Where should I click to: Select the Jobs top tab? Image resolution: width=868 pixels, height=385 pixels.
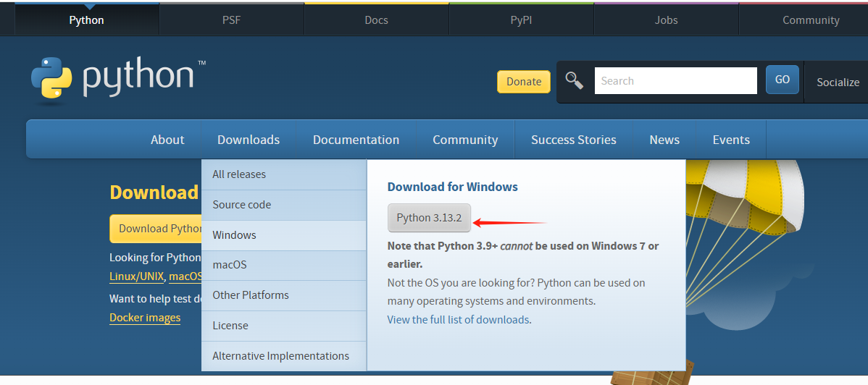pyautogui.click(x=666, y=20)
